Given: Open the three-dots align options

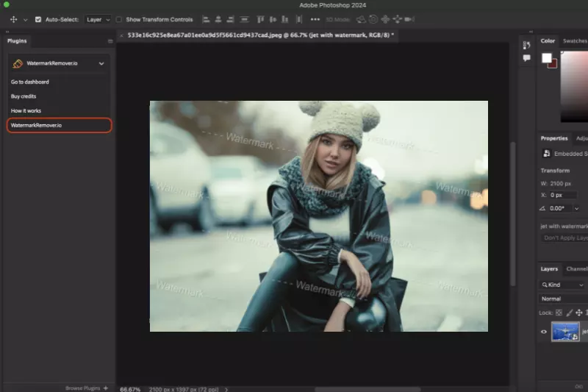Looking at the screenshot, I should click(315, 20).
